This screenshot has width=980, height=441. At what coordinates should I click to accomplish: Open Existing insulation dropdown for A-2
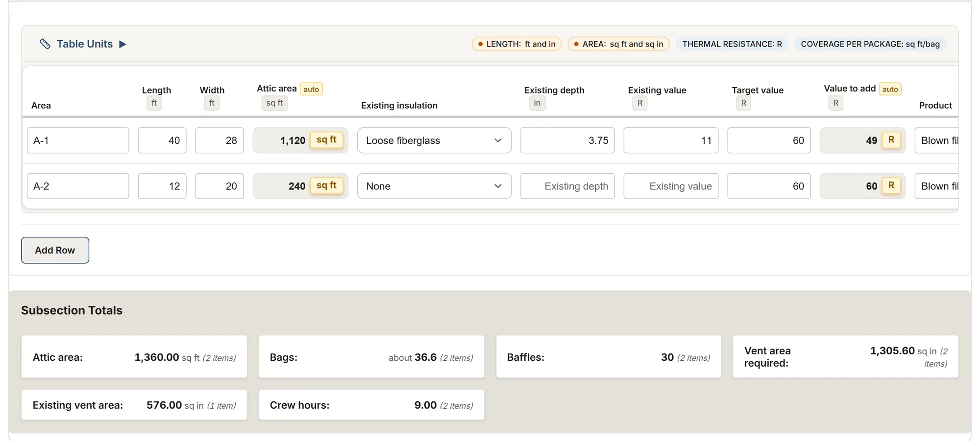pos(434,186)
